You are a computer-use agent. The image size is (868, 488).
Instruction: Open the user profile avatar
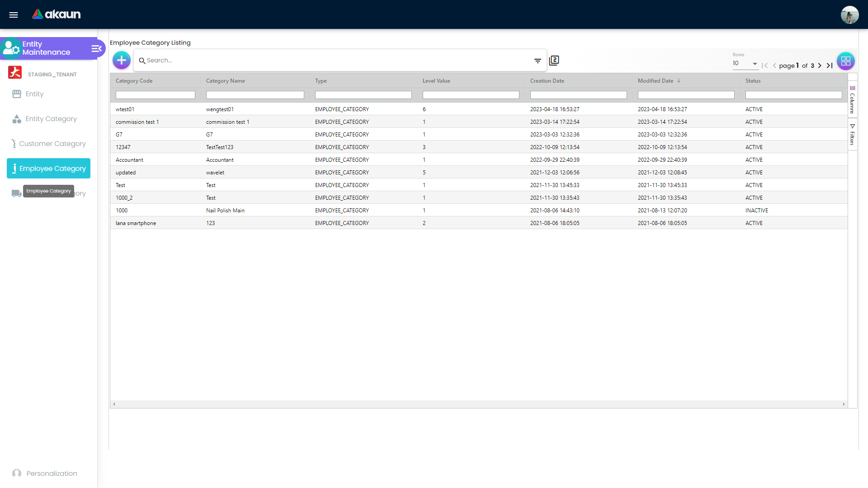pos(850,14)
